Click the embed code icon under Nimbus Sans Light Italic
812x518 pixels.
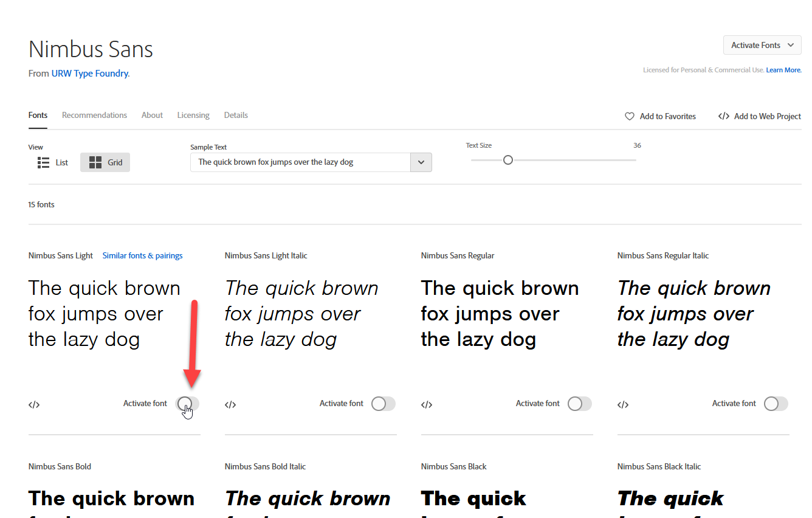pos(230,405)
